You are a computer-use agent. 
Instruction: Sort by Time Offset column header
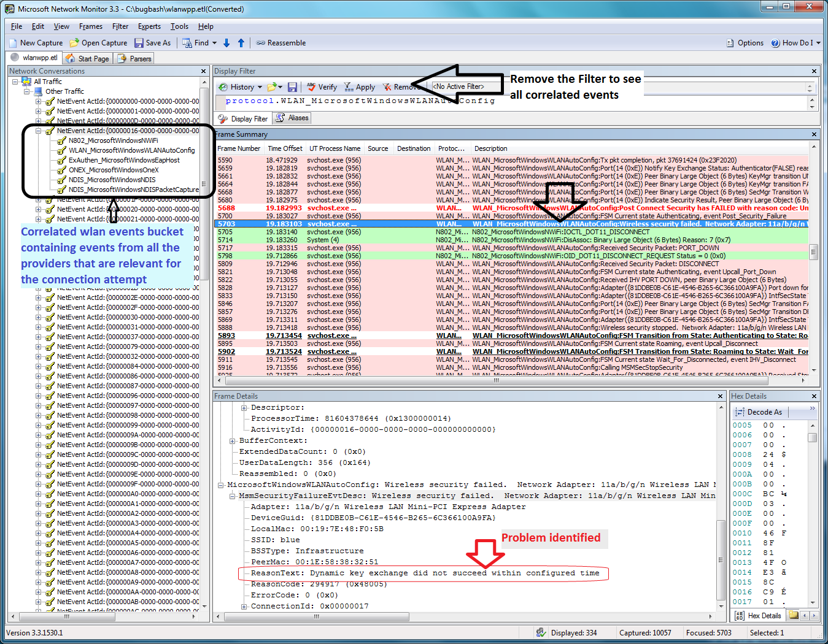tap(285, 148)
